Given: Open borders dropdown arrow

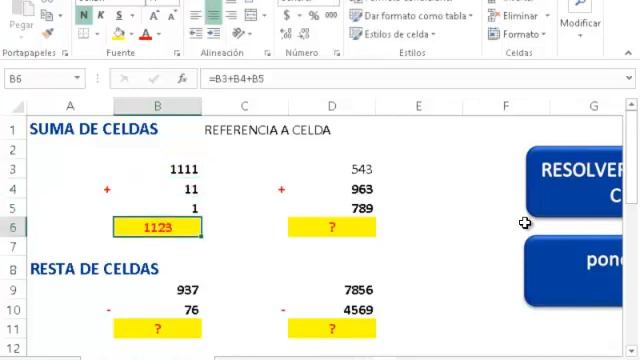Looking at the screenshot, I should tap(97, 34).
